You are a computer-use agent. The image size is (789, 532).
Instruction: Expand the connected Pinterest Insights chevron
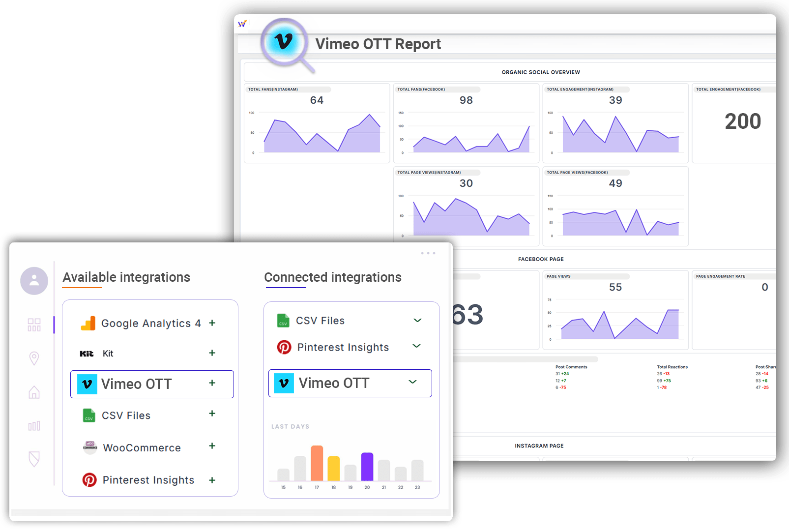pos(416,346)
